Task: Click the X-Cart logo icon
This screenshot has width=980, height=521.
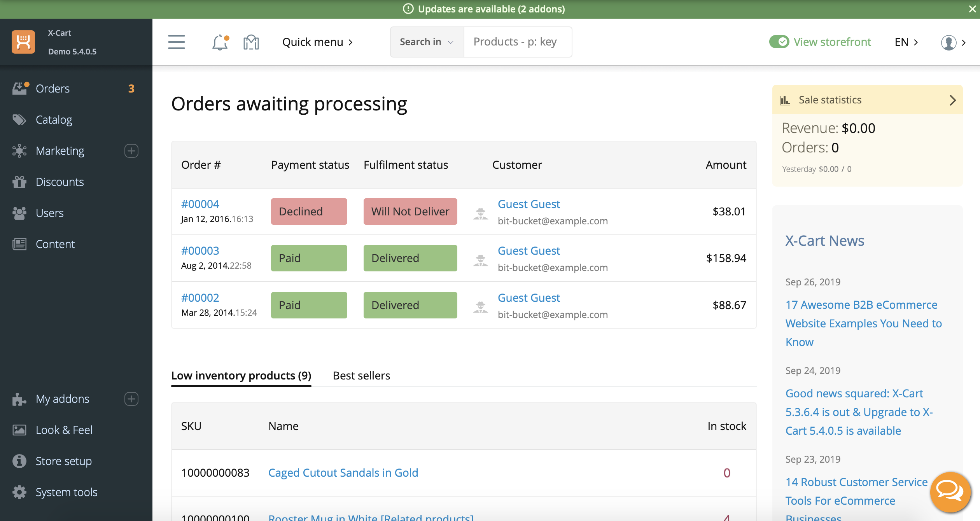Action: [x=23, y=42]
